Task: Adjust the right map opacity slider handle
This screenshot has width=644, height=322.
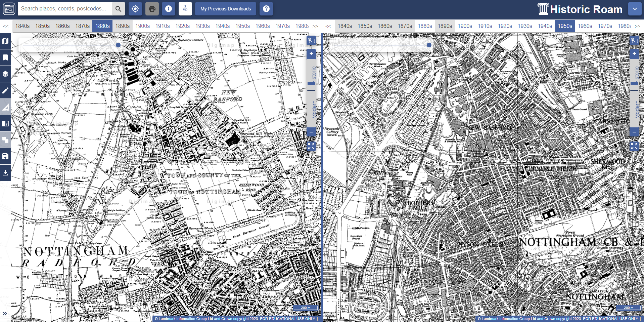Action: click(x=429, y=45)
